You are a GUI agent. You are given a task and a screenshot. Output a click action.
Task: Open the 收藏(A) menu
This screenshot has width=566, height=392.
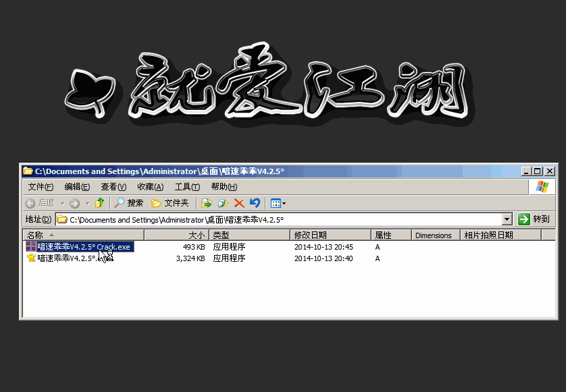click(151, 187)
